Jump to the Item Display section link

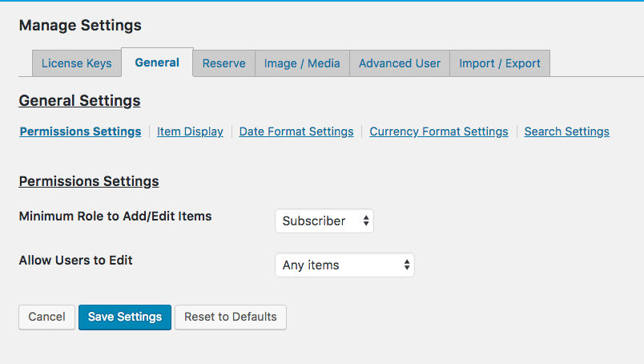tap(190, 131)
